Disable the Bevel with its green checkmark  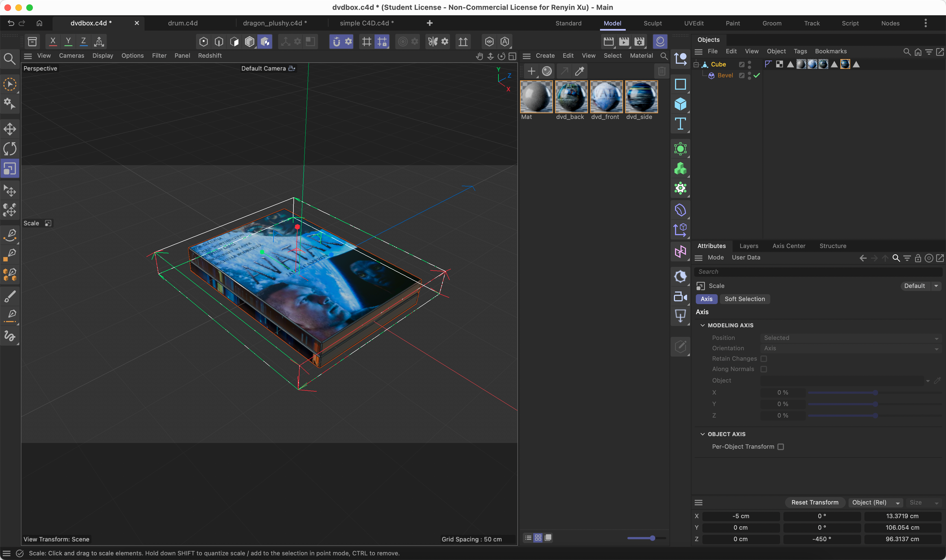tap(756, 75)
